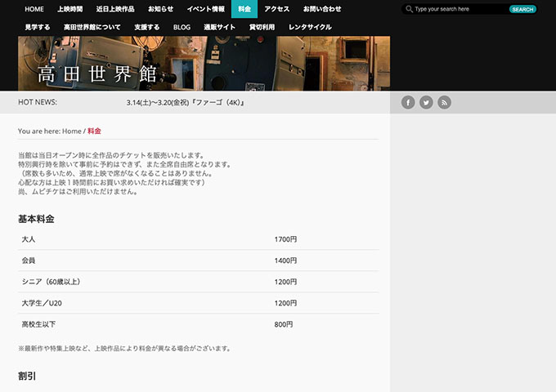Open the RSS feed icon
This screenshot has height=392, width=556.
click(444, 103)
